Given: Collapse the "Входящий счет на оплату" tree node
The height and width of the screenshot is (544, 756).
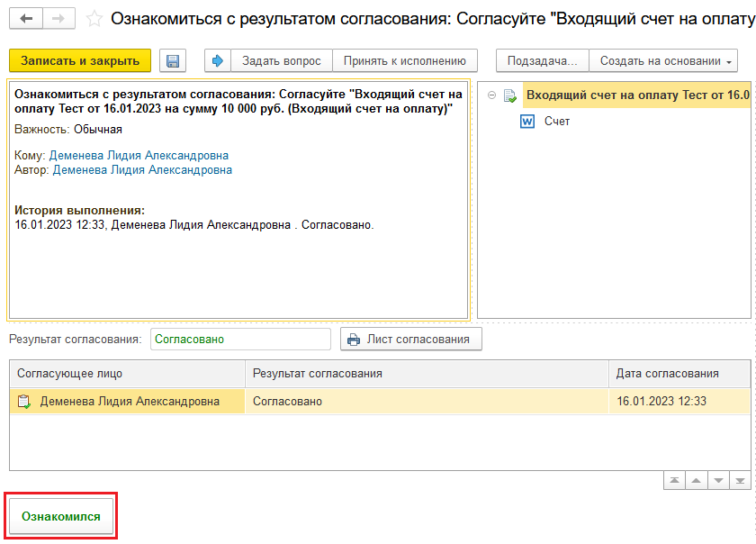Looking at the screenshot, I should pyautogui.click(x=490, y=95).
